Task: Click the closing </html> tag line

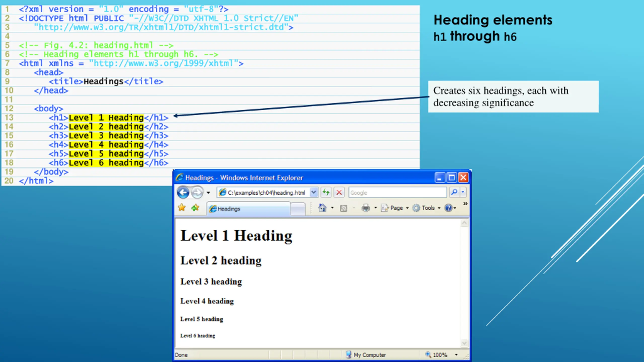Action: [36, 181]
